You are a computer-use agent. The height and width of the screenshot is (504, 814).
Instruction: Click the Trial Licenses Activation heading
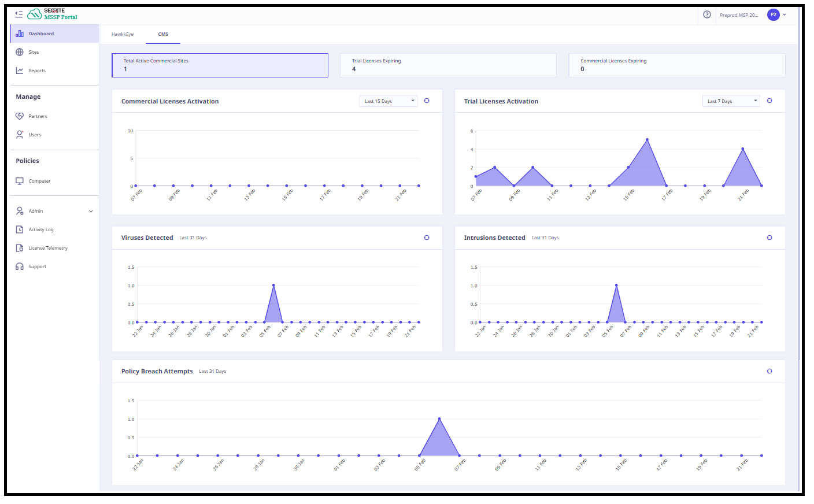pos(501,101)
